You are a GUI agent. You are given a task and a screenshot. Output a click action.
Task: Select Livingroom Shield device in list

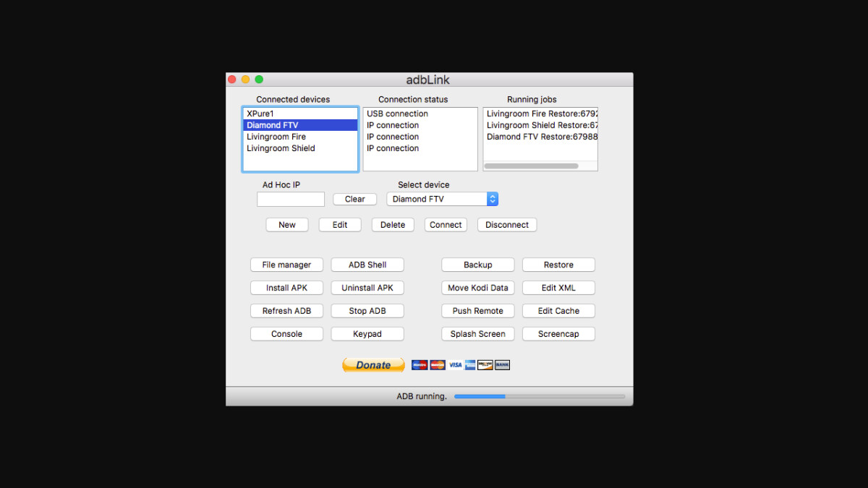(281, 148)
